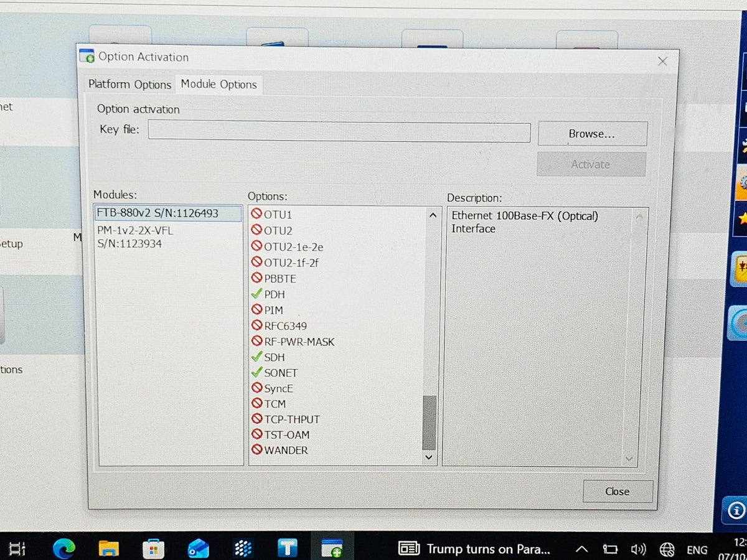
Task: Click the red prohibited icon beside OTU1
Action: coord(256,214)
